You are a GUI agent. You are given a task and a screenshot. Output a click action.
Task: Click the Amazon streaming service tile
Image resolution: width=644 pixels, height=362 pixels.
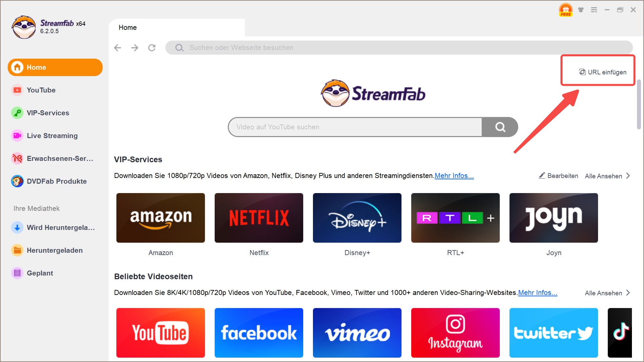pos(161,217)
